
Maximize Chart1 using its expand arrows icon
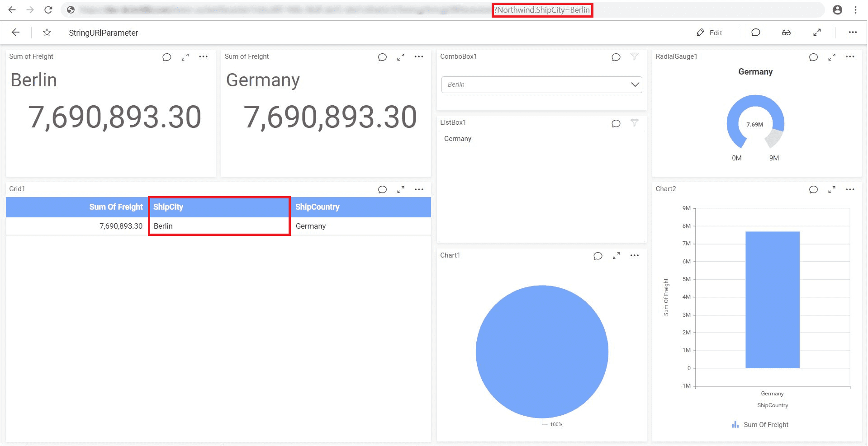616,255
